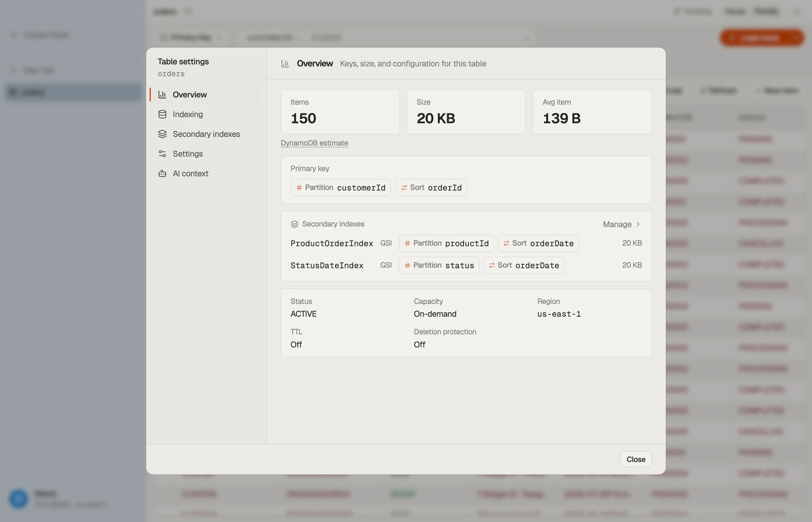Click sort icon on ProductOrderIndex orderDate
Screen dimensions: 812x522
[506, 243]
